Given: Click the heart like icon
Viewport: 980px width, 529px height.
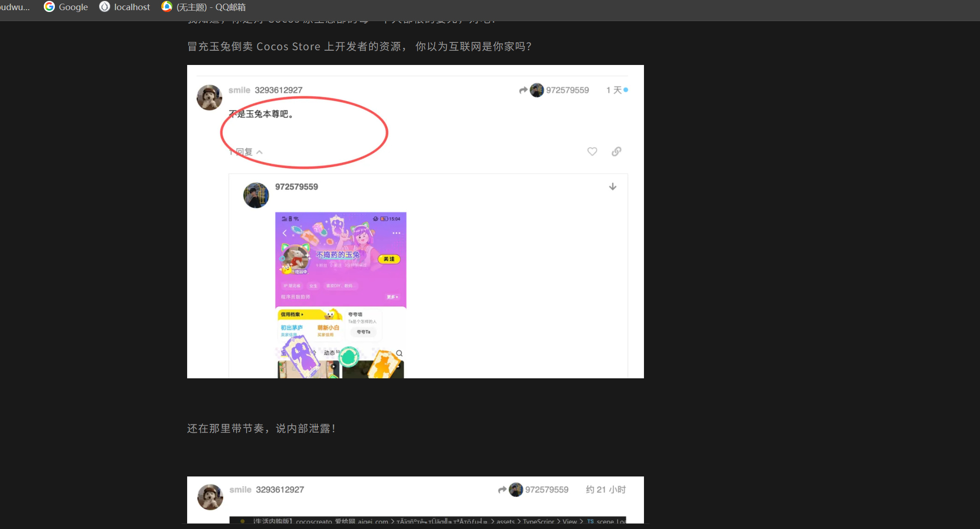Looking at the screenshot, I should (592, 152).
